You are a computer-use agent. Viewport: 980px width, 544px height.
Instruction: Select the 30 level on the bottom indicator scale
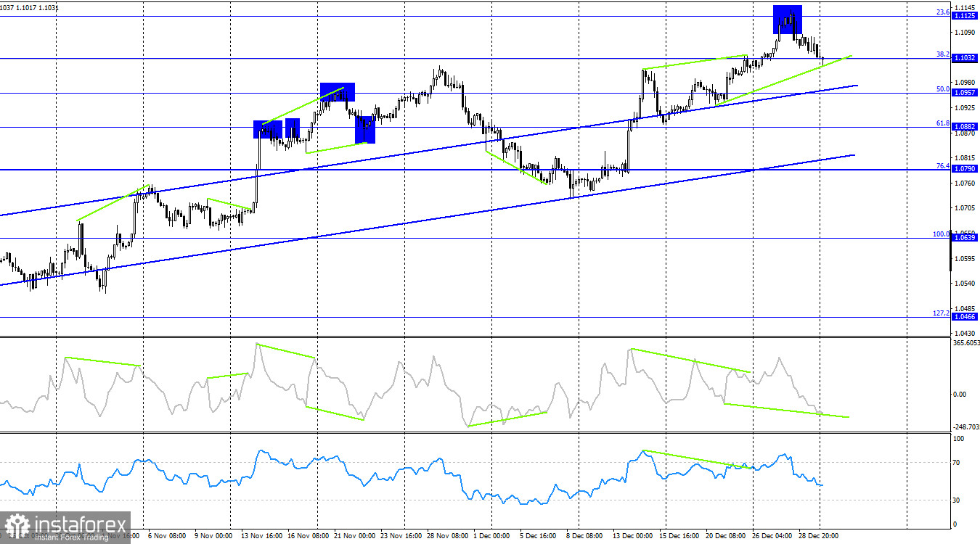pos(957,500)
